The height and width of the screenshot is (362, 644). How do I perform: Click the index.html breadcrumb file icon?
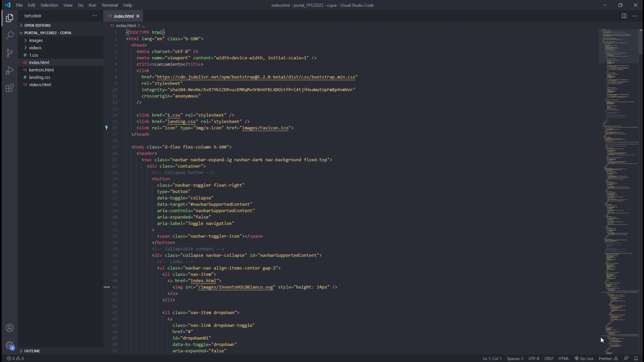[112, 25]
